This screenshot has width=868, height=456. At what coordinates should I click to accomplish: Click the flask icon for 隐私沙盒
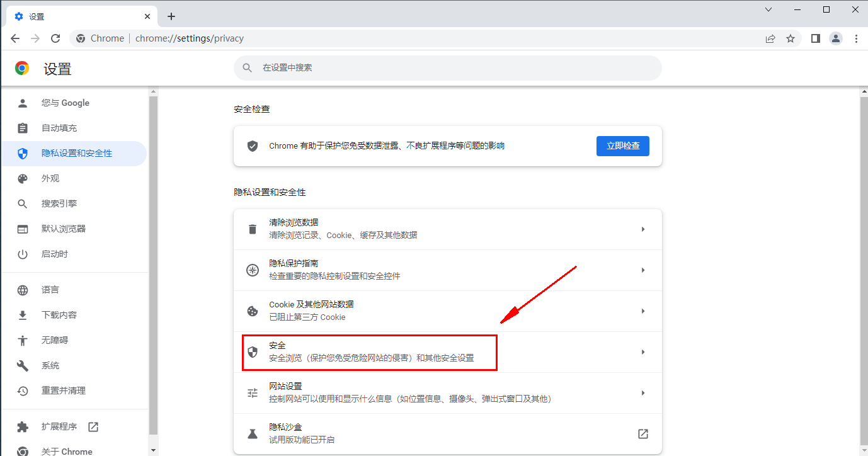(253, 434)
